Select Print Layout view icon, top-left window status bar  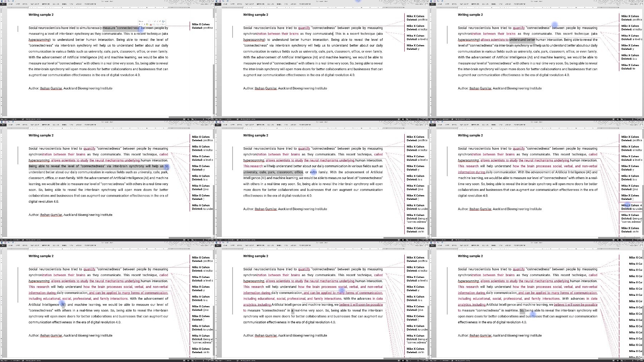[x=188, y=119]
